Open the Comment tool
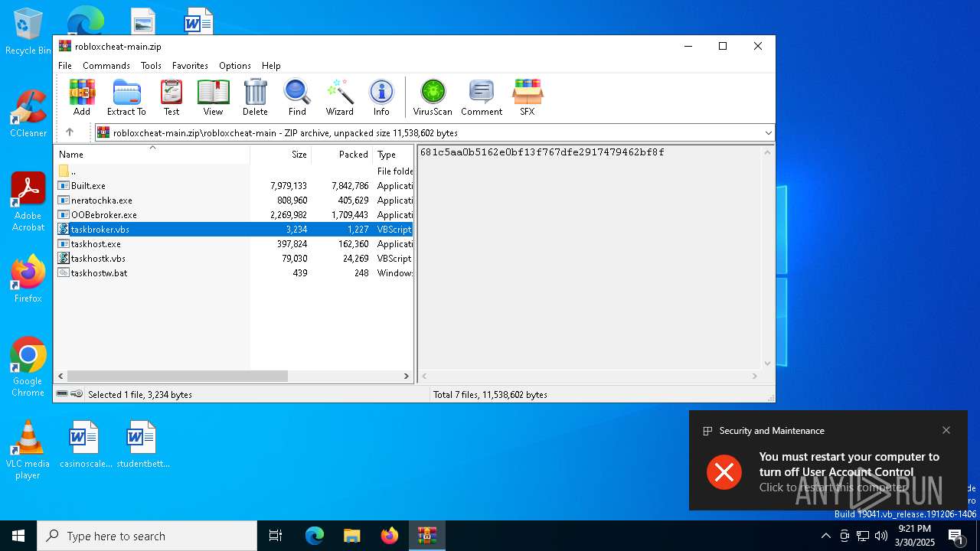Image resolution: width=980 pixels, height=551 pixels. 482,97
